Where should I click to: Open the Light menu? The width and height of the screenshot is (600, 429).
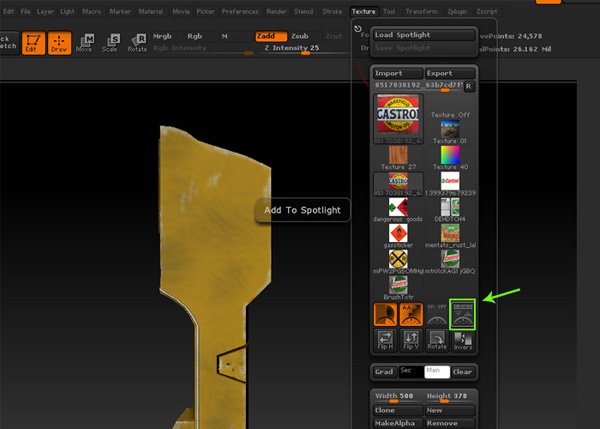pos(67,11)
